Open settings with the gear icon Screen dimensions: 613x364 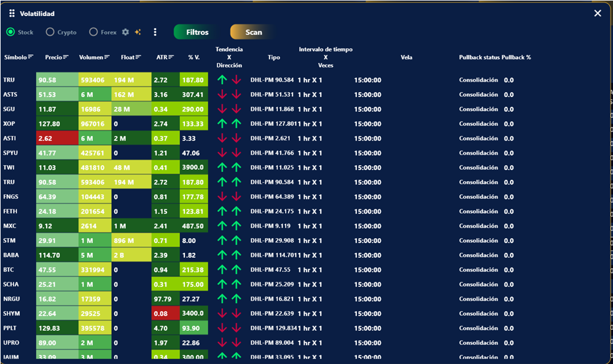click(125, 32)
